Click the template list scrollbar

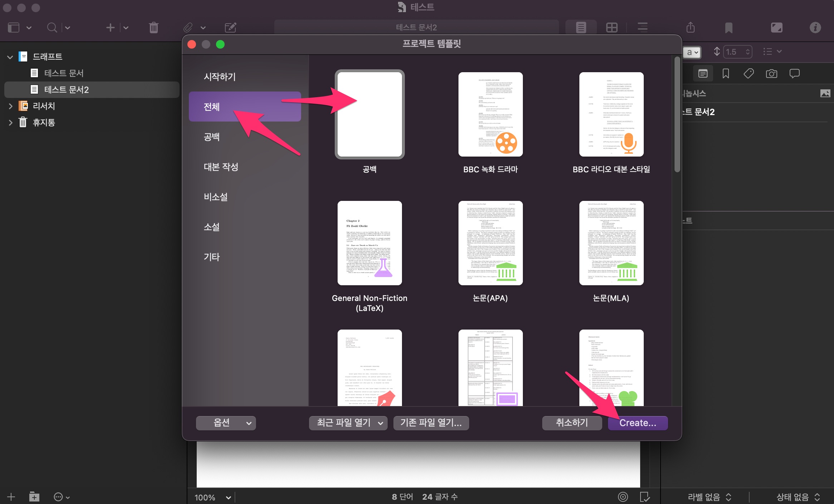click(x=677, y=114)
